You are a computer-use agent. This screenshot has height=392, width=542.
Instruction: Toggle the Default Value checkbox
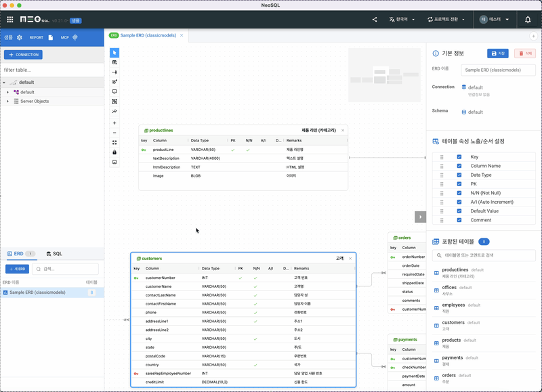459,211
